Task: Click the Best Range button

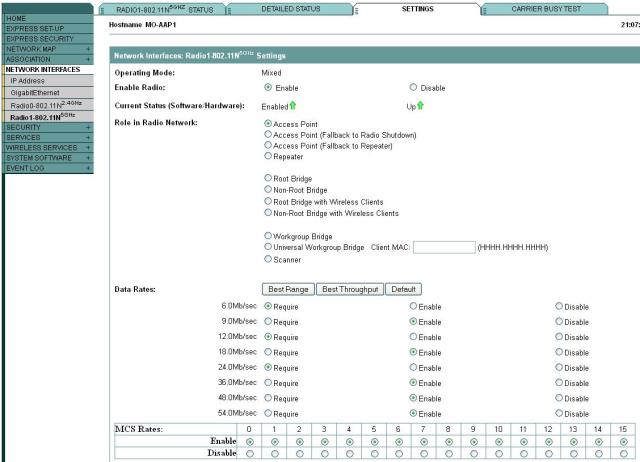Action: [x=288, y=289]
